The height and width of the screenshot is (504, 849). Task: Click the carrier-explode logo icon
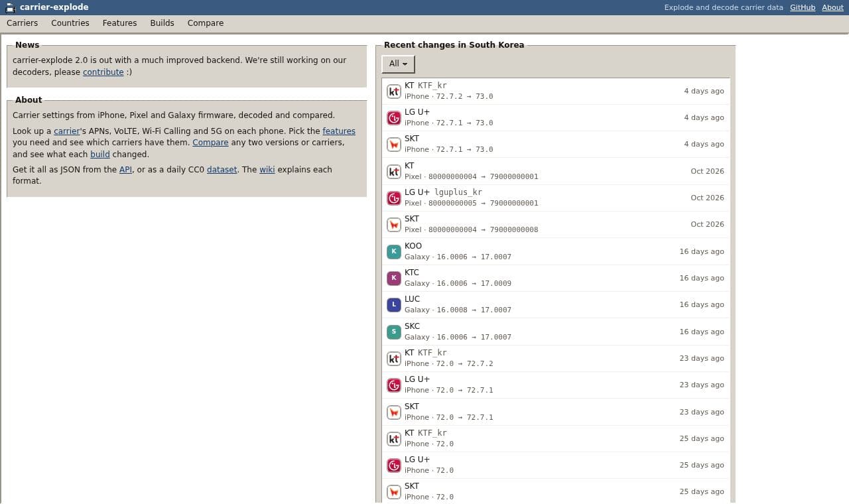coord(10,7)
